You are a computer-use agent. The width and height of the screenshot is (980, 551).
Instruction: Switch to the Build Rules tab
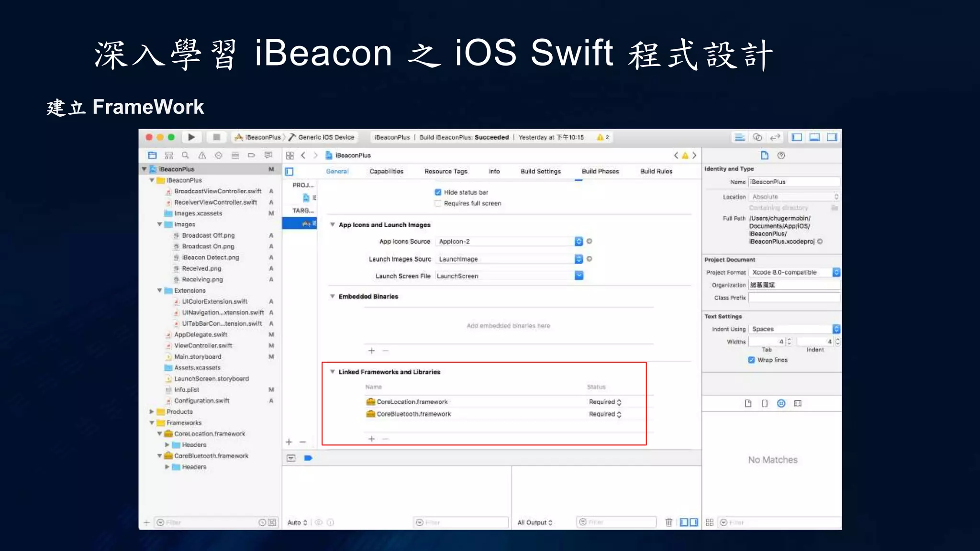pos(656,171)
